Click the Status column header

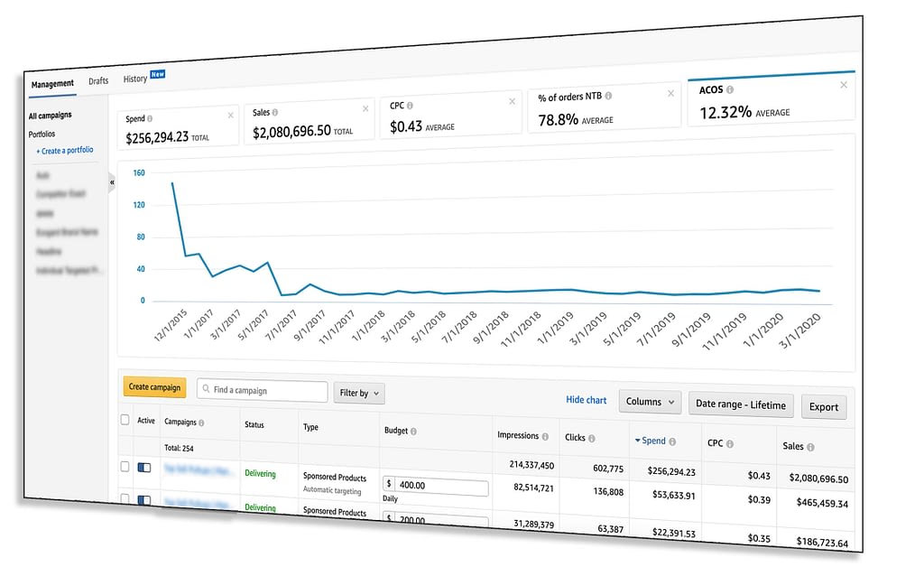254,424
